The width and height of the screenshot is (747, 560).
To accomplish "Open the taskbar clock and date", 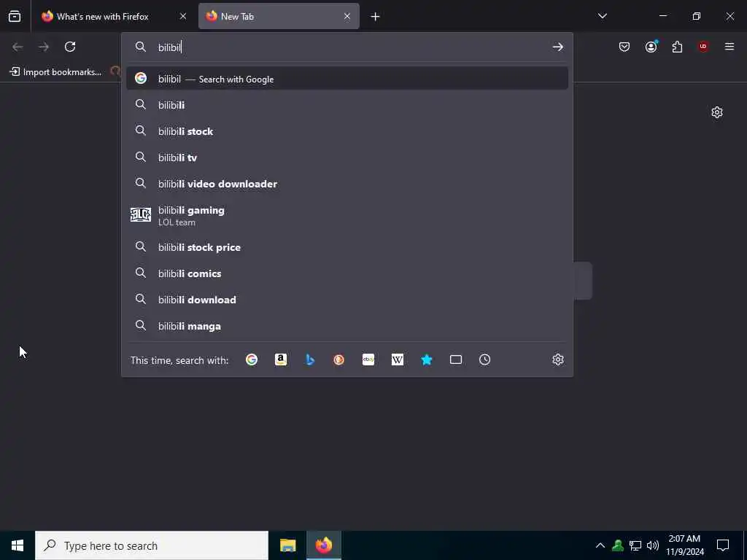I will (684, 545).
